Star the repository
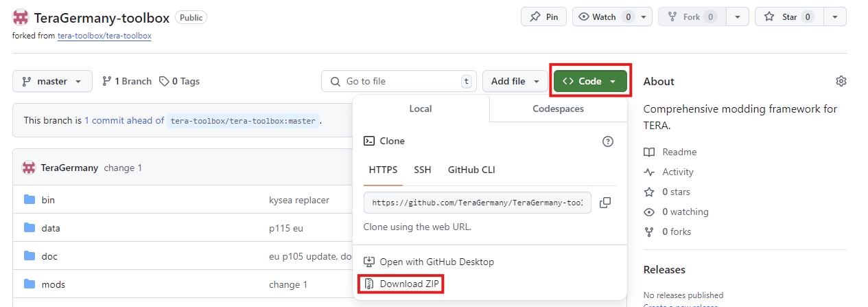This screenshot has height=307, width=868. (x=789, y=17)
